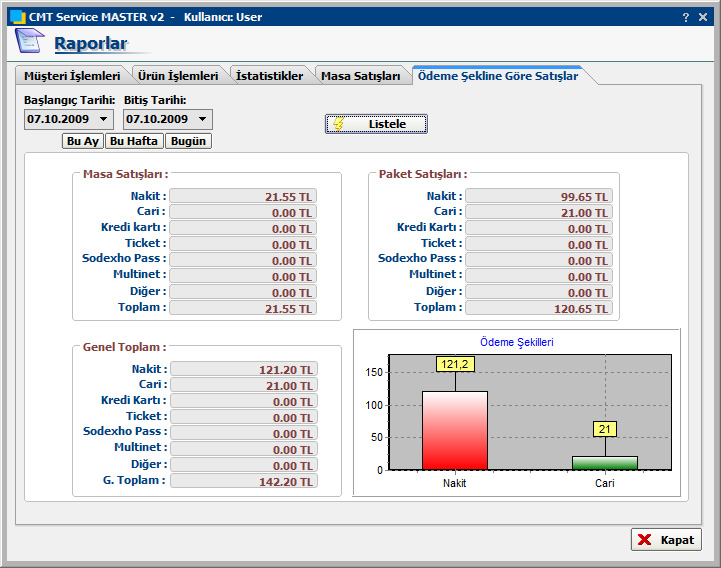The width and height of the screenshot is (721, 568).
Task: Click the Genel Toplam G. Toplam field
Action: pos(243,481)
